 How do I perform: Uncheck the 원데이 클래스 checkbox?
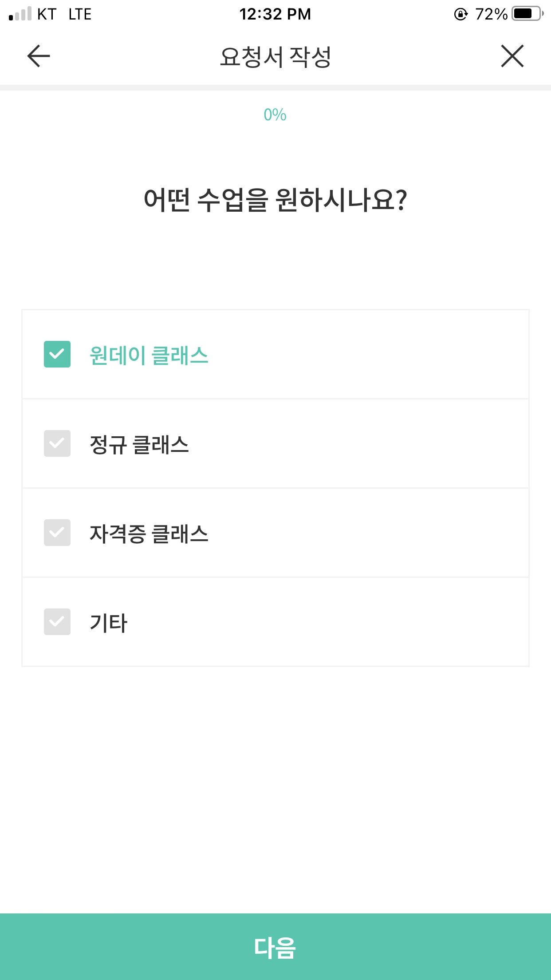pos(57,354)
